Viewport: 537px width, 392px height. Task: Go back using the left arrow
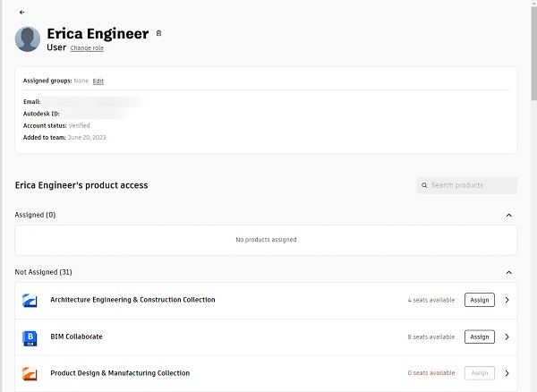(x=21, y=13)
